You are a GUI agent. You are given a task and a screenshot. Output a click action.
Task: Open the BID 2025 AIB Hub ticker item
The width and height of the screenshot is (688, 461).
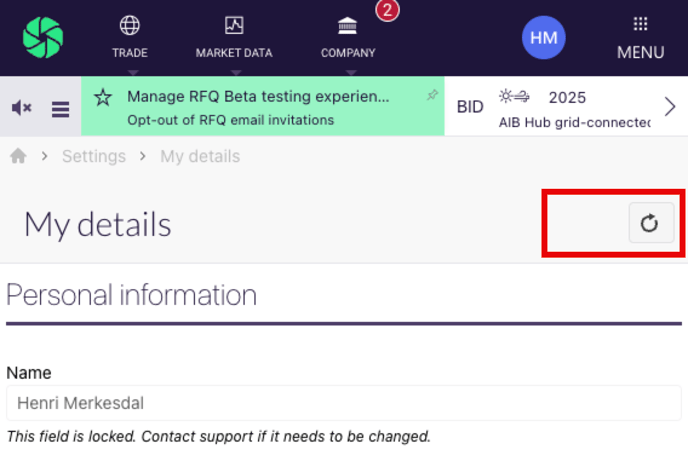click(x=554, y=107)
